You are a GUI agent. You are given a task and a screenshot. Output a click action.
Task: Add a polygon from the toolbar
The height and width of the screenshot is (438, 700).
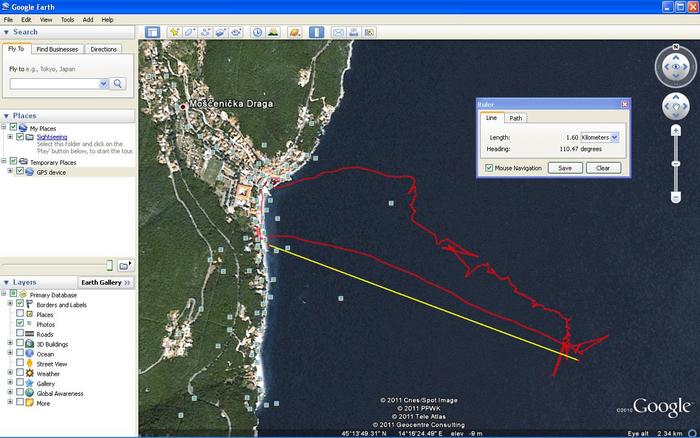190,32
